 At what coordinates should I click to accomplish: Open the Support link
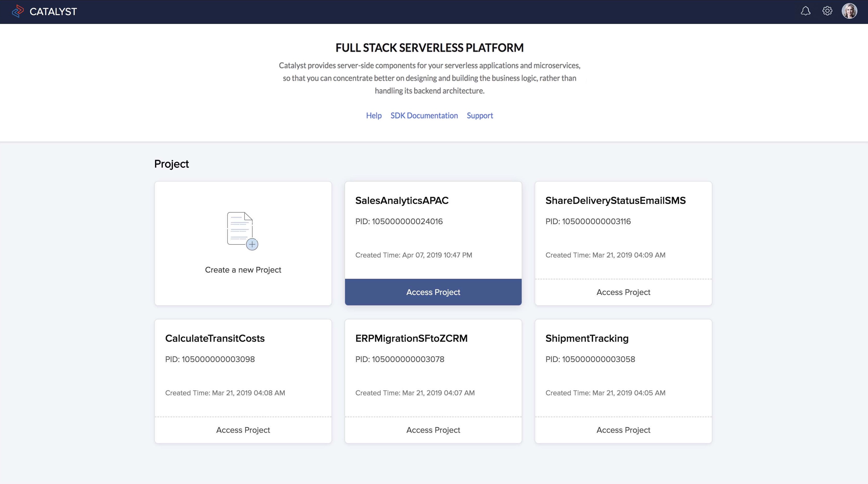(x=480, y=116)
